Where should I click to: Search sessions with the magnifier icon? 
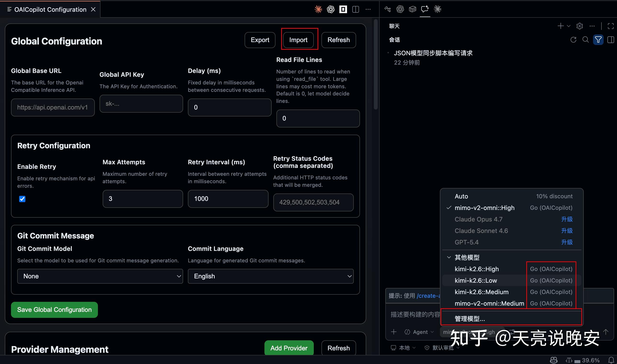586,39
